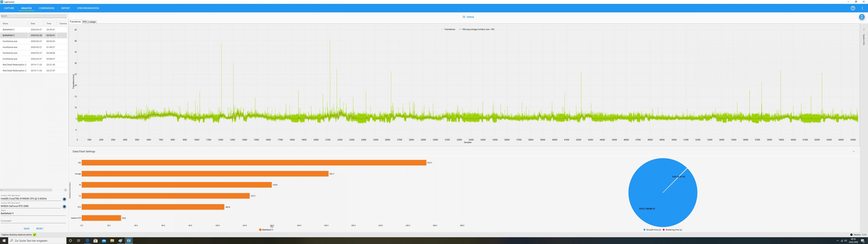Click the add button beside CPU description
Screen dimensions: 868x244
64,199
